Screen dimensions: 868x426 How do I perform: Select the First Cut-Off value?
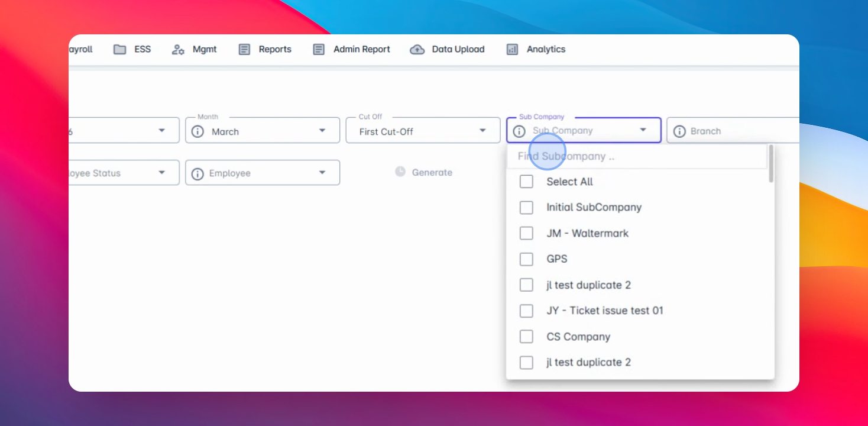(386, 132)
